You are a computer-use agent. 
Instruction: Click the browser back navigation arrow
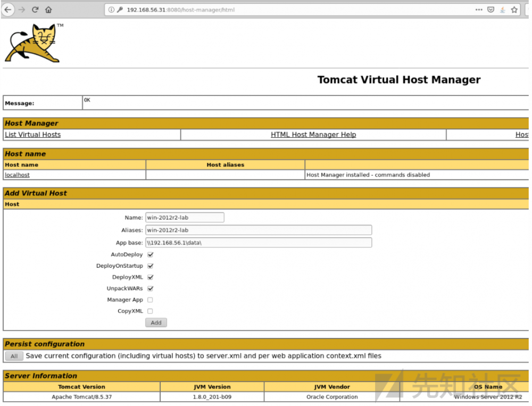[x=8, y=9]
